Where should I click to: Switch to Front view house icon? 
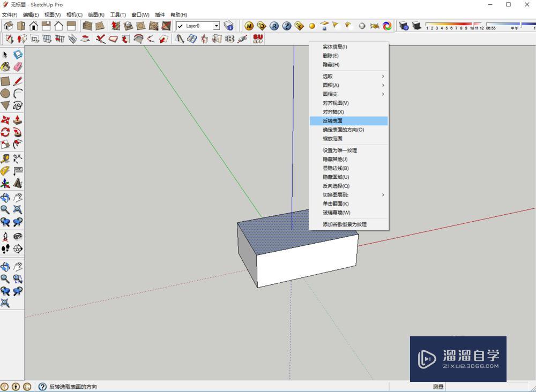click(x=33, y=26)
